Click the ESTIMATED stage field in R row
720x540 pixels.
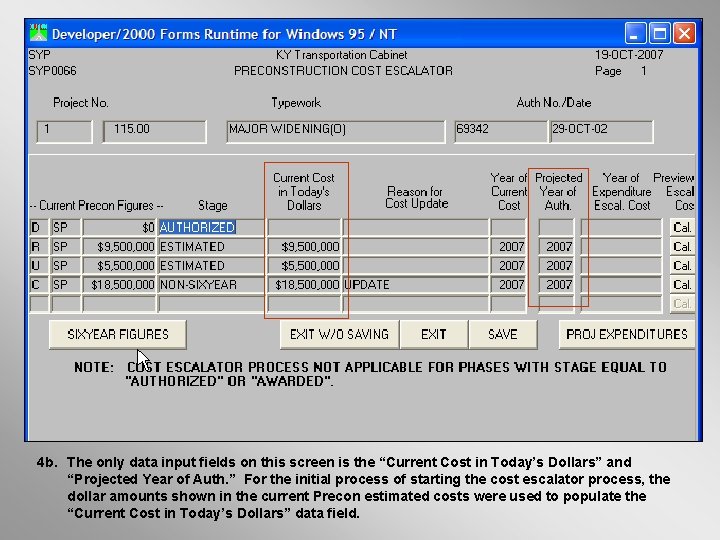tap(211, 247)
